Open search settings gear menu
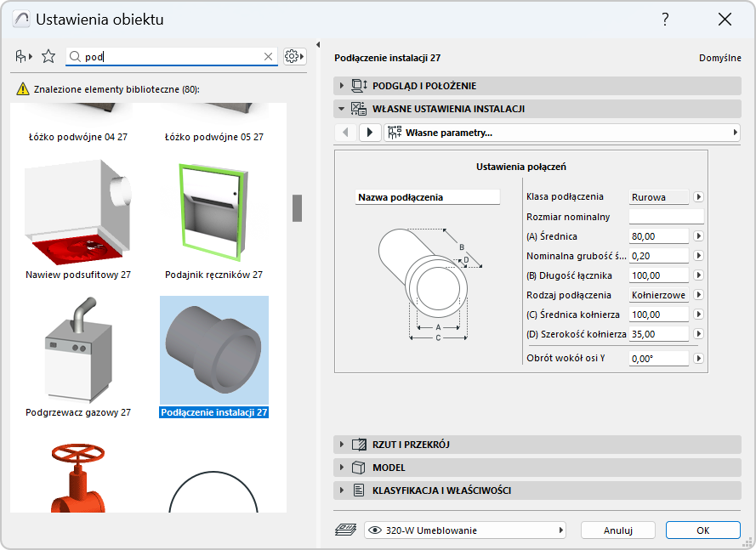756x550 pixels. [294, 57]
